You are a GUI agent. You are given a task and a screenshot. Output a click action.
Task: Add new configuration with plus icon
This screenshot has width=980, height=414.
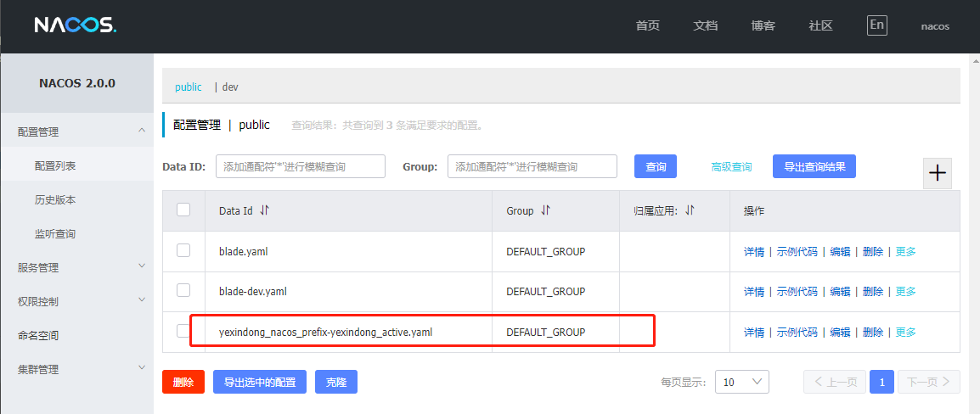938,173
